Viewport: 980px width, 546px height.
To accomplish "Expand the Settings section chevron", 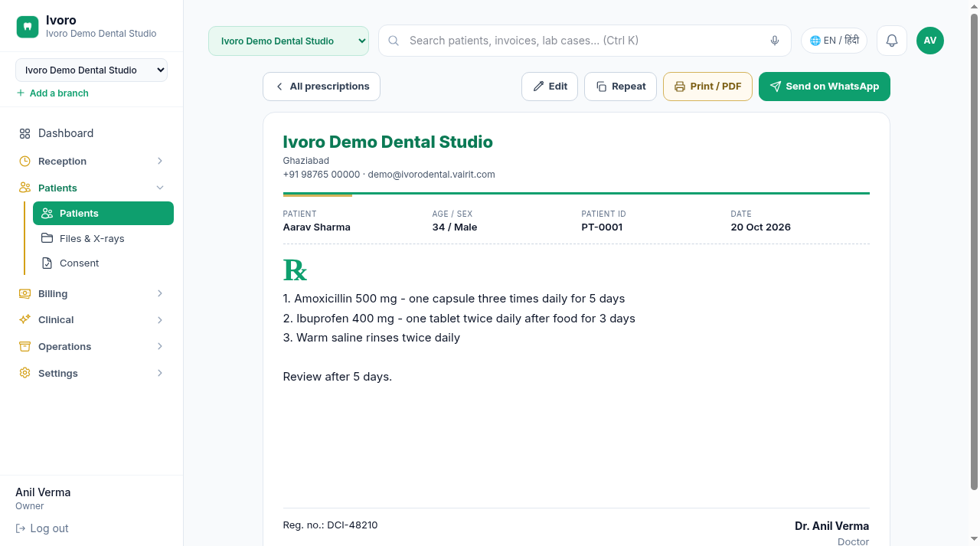I will pos(160,373).
